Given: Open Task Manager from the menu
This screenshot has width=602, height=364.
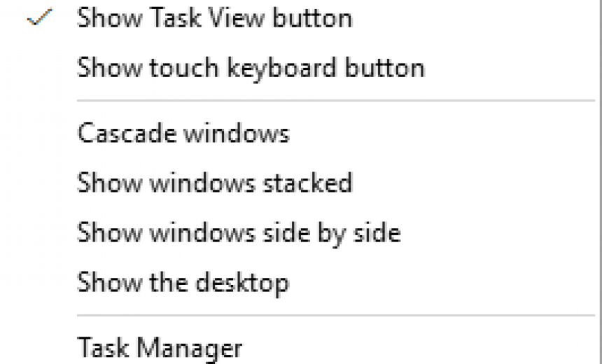Looking at the screenshot, I should point(160,347).
